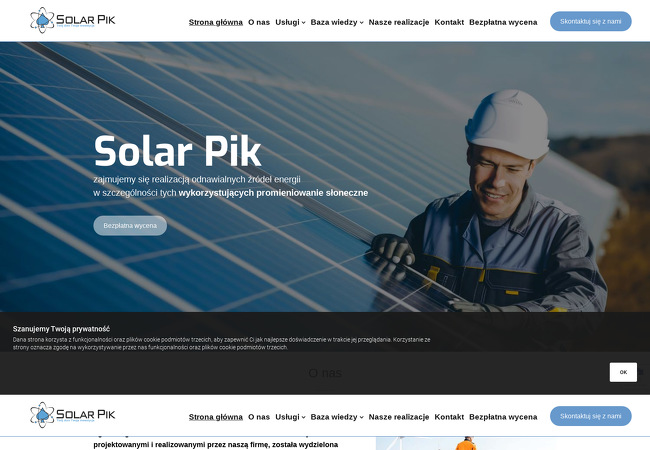The width and height of the screenshot is (650, 450).
Task: Expand the Baza wiedzy chevron in the top navigation
Action: 361,23
